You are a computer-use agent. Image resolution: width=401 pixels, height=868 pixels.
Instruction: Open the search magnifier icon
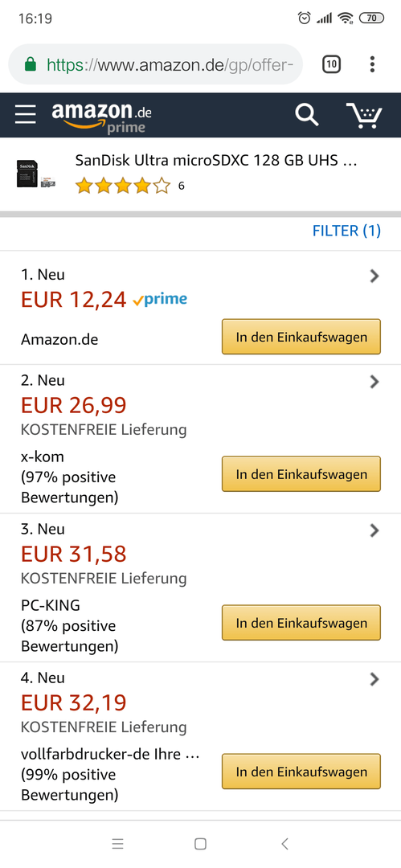pyautogui.click(x=306, y=115)
